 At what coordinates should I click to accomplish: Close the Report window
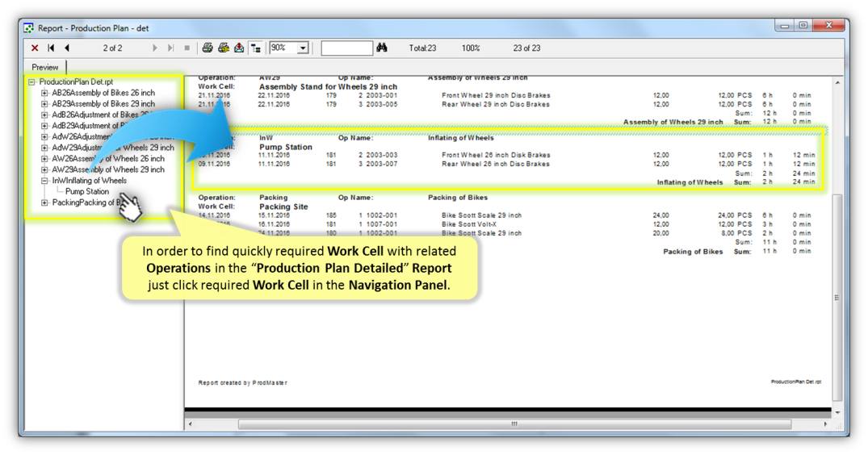click(828, 26)
